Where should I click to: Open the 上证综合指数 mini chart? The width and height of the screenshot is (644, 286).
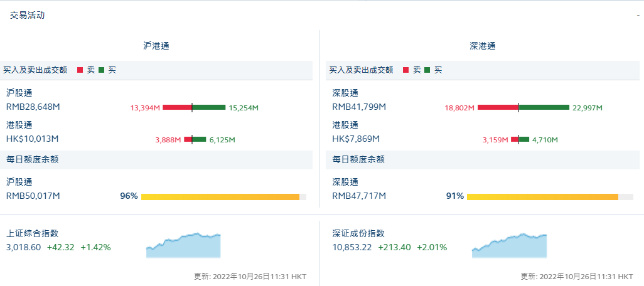[x=183, y=245]
